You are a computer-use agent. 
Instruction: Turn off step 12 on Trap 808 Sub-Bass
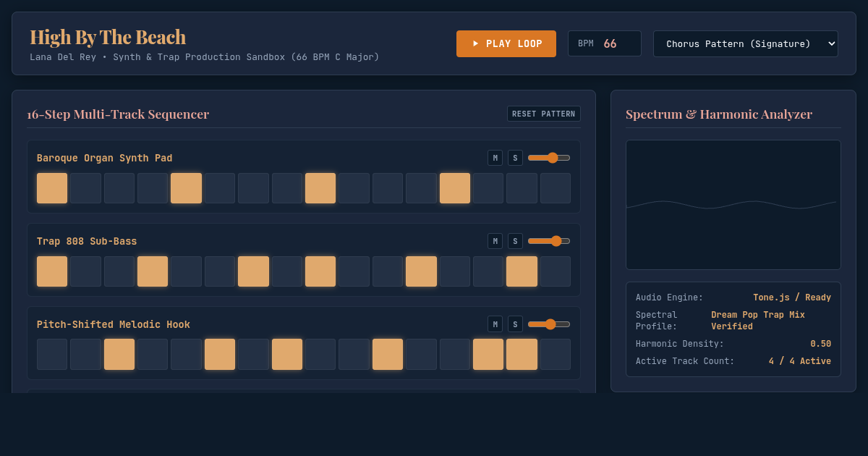(x=421, y=271)
